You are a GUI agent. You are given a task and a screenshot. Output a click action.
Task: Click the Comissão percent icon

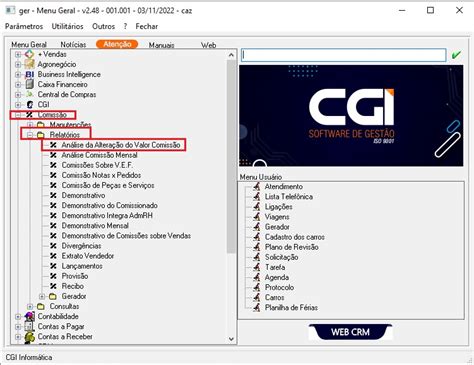click(30, 115)
